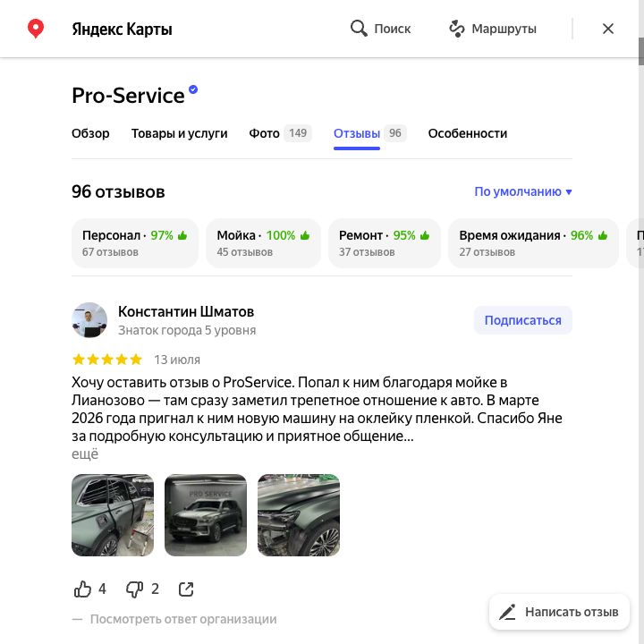The width and height of the screenshot is (644, 644).
Task: Open reviewer name Константин Шматов
Action: pyautogui.click(x=186, y=312)
